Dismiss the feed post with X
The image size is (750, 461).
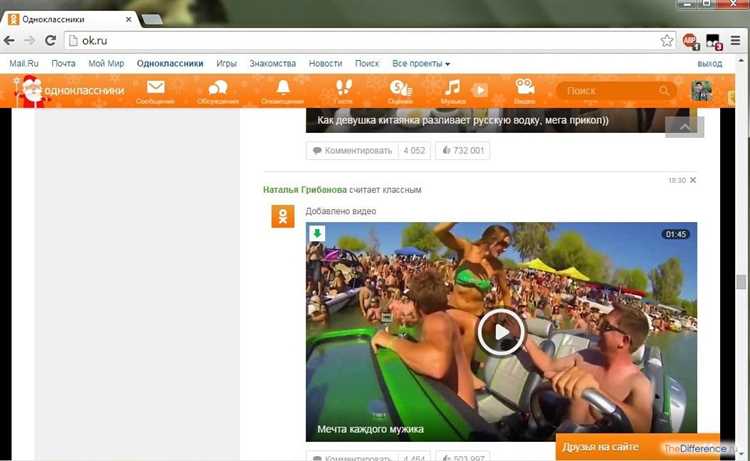(x=693, y=180)
